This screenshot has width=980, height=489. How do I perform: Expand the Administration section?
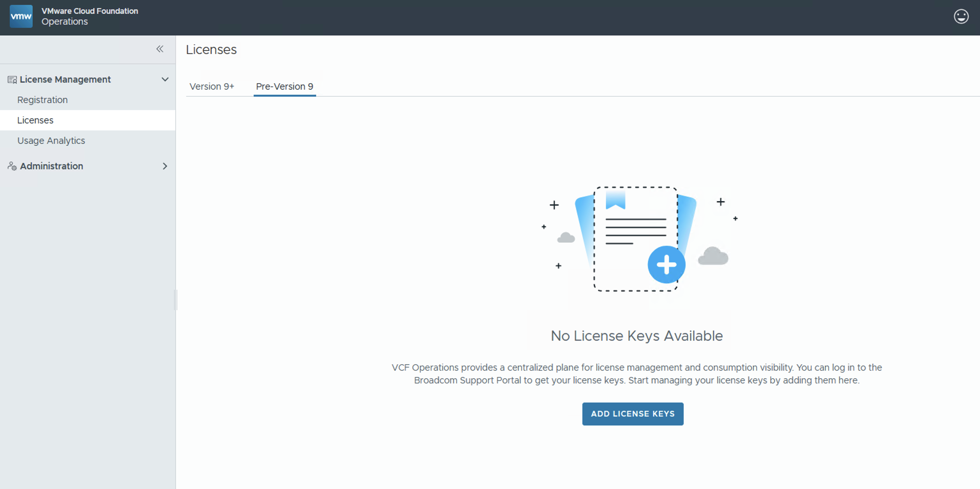click(51, 166)
